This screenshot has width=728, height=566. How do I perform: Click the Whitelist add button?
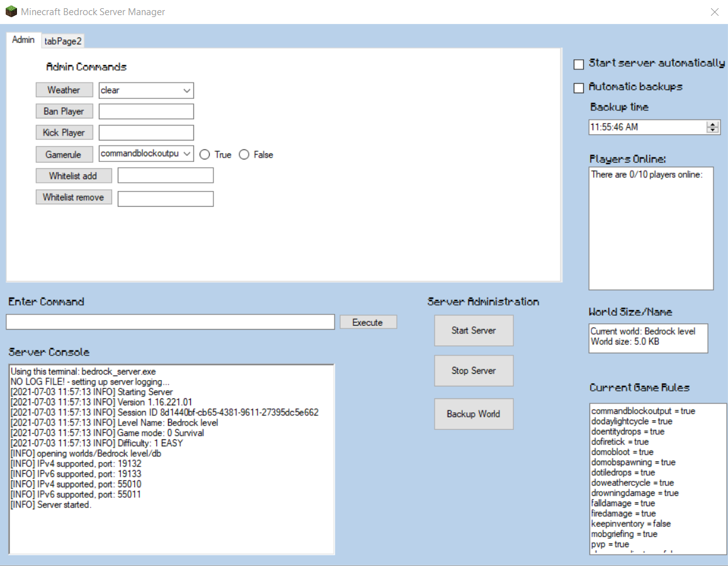(x=73, y=176)
